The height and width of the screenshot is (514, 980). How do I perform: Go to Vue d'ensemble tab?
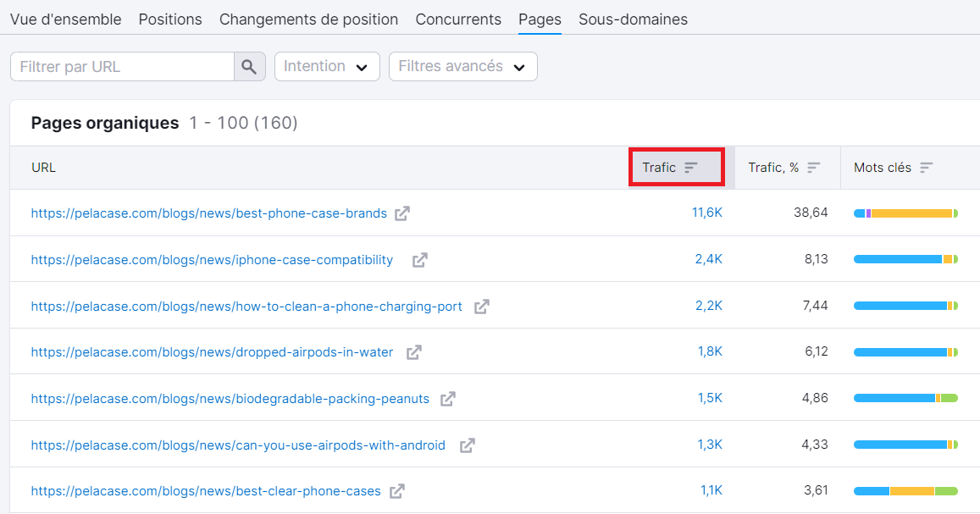point(66,19)
